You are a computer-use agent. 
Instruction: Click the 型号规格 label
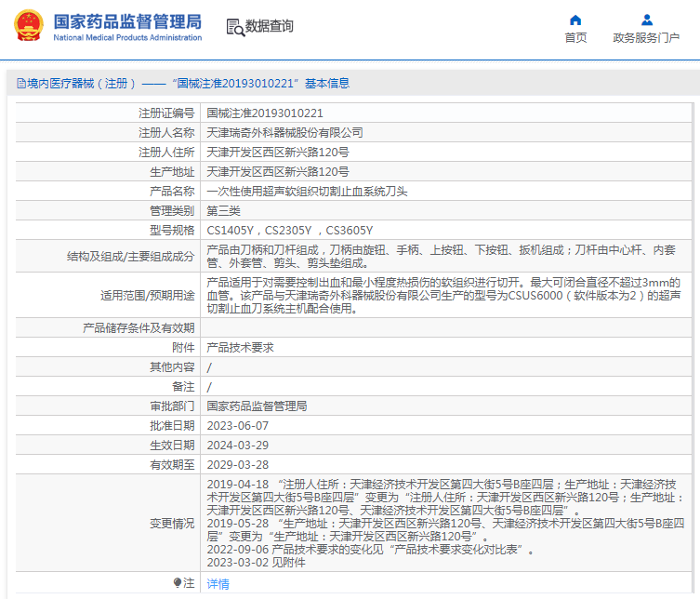click(172, 231)
